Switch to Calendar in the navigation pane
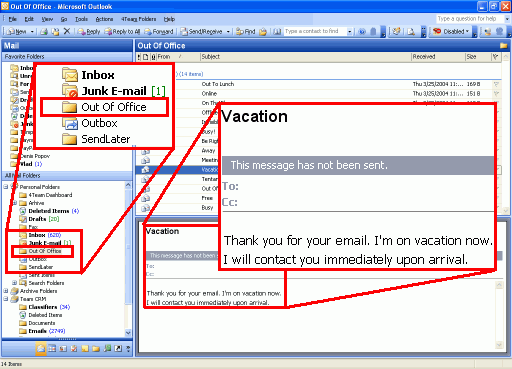Image resolution: width=512 pixels, height=369 pixels. (52, 349)
